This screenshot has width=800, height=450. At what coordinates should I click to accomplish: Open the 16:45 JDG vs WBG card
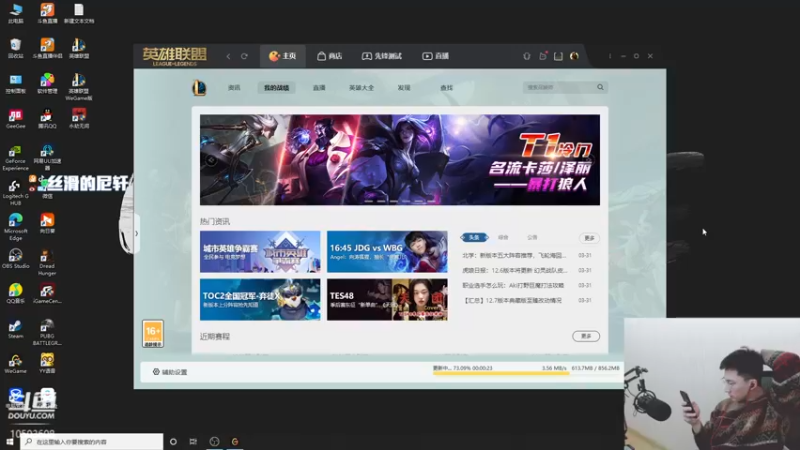[x=387, y=252]
